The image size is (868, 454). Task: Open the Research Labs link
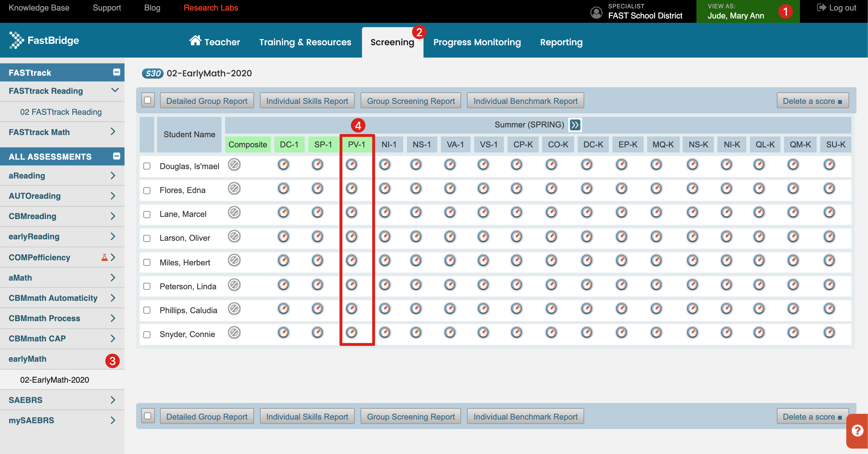pyautogui.click(x=211, y=8)
